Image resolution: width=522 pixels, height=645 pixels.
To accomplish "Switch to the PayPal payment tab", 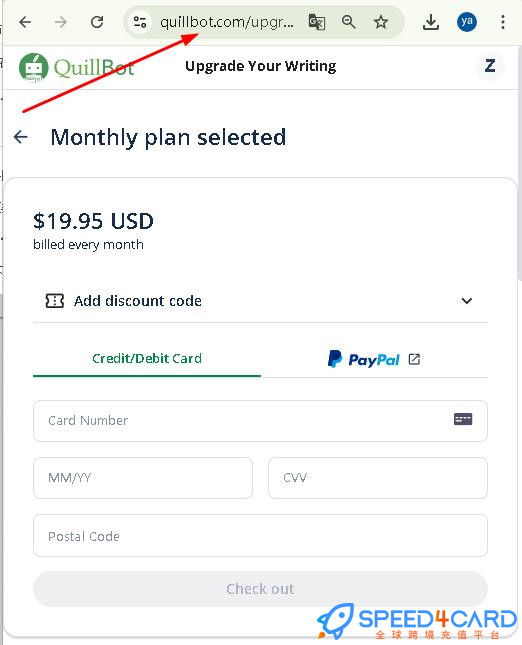I will tap(374, 360).
